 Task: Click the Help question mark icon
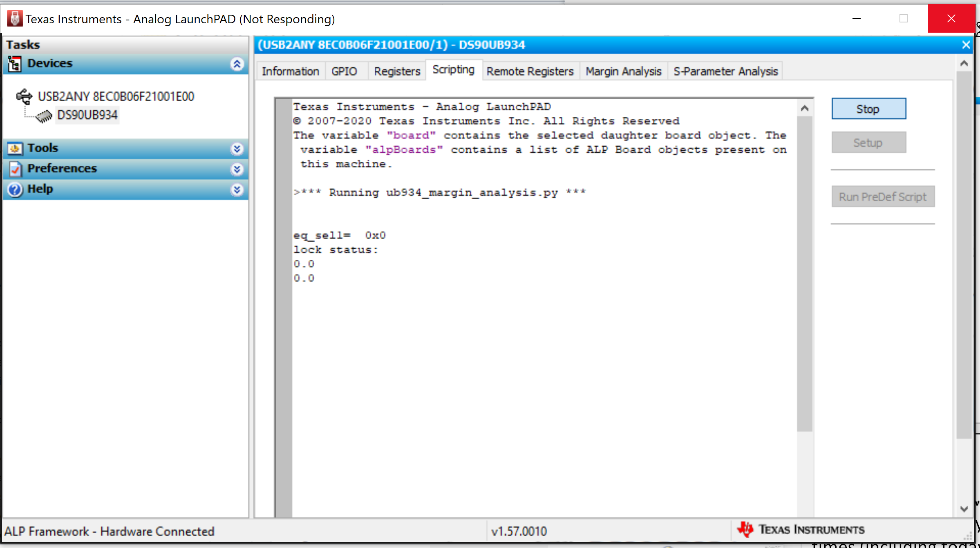pyautogui.click(x=15, y=189)
